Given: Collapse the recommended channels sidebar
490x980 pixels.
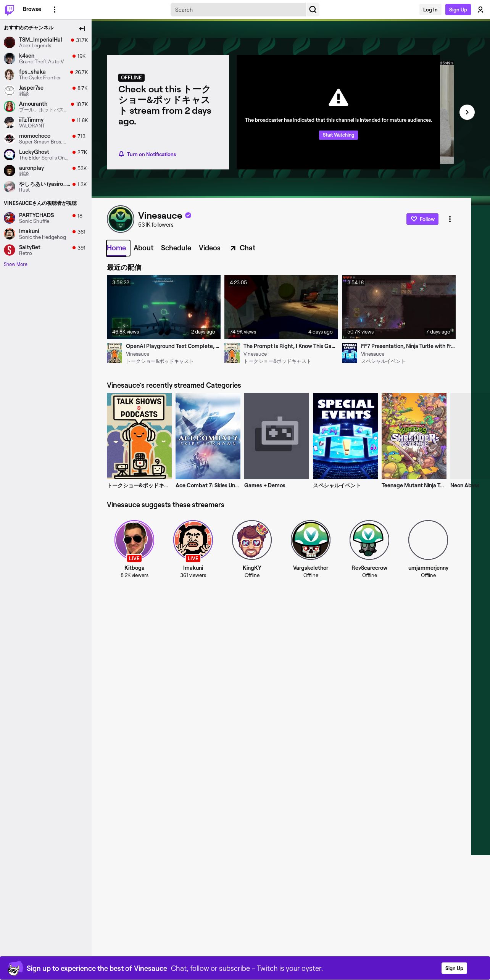Looking at the screenshot, I should (82, 29).
